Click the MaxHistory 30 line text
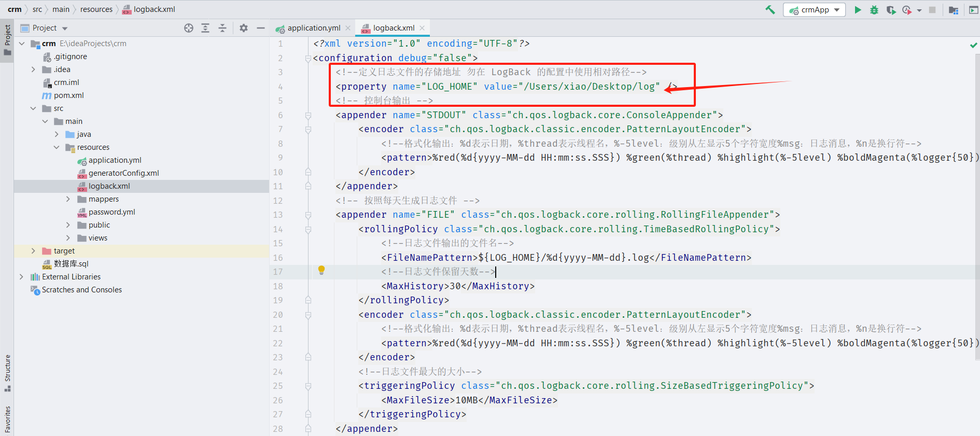Screen dimensions: 980x436 tap(458, 286)
